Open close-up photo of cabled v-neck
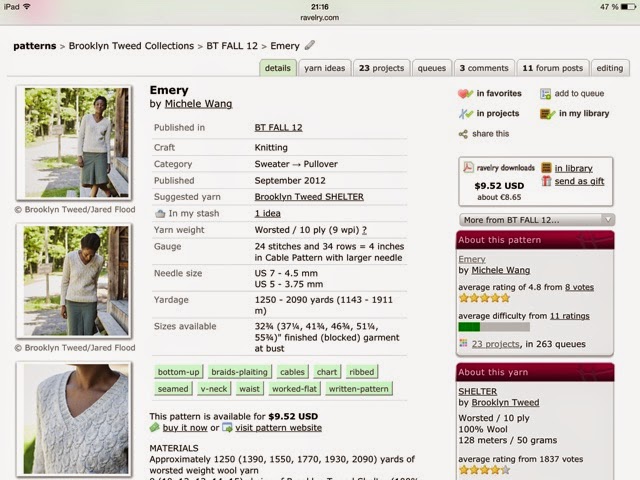Screen dimensions: 640x480 pos(74,419)
